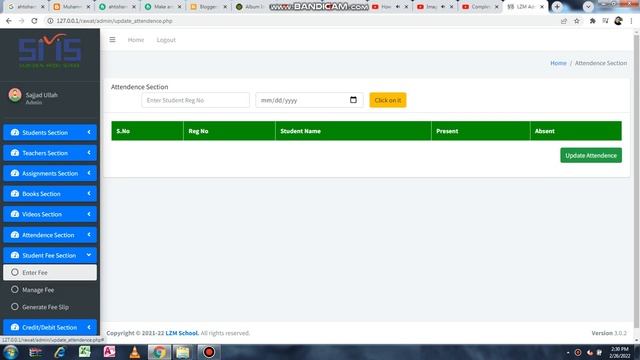Click the browser address bar URL
This screenshot has width=640, height=360.
click(x=114, y=21)
